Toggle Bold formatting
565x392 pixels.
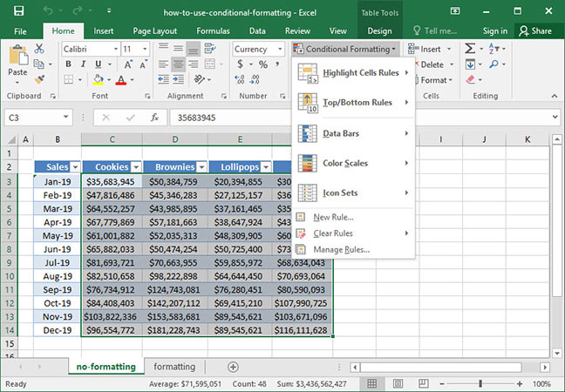[x=68, y=64]
